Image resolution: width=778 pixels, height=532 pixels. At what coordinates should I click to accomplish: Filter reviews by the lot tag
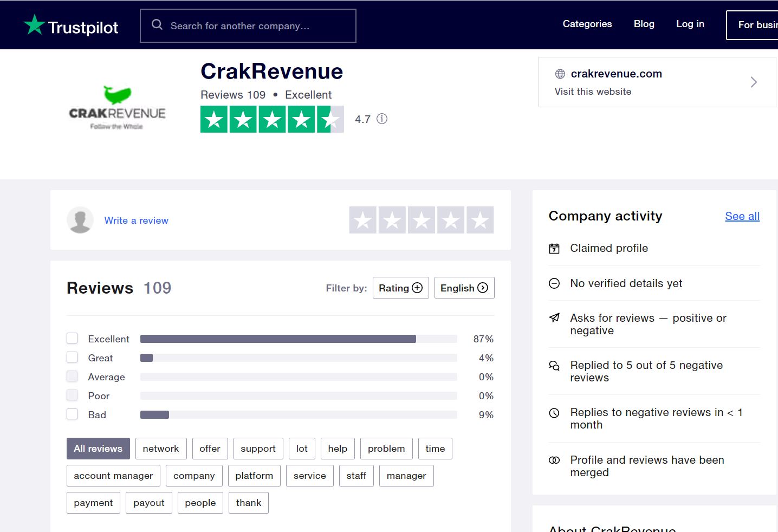point(302,449)
